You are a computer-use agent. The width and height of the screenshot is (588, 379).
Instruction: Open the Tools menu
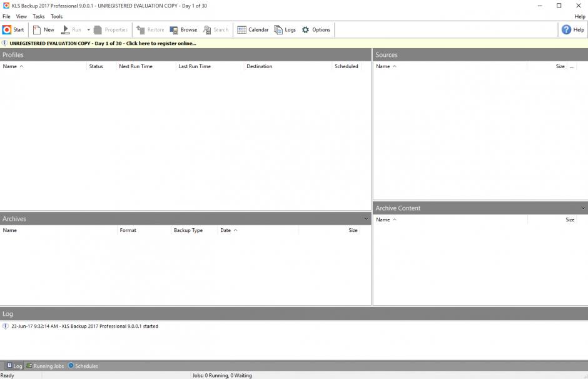tap(57, 16)
